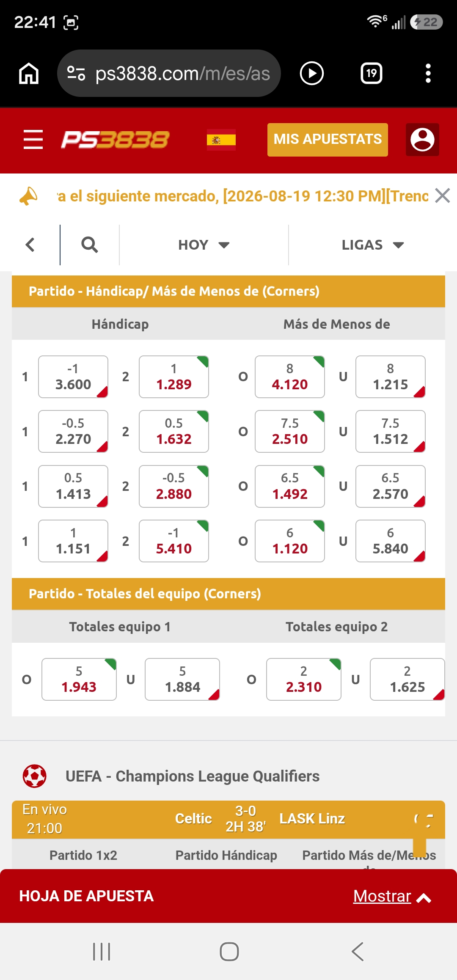Open MIS APUESTATS button
Screen dimensions: 457x980
[328, 140]
